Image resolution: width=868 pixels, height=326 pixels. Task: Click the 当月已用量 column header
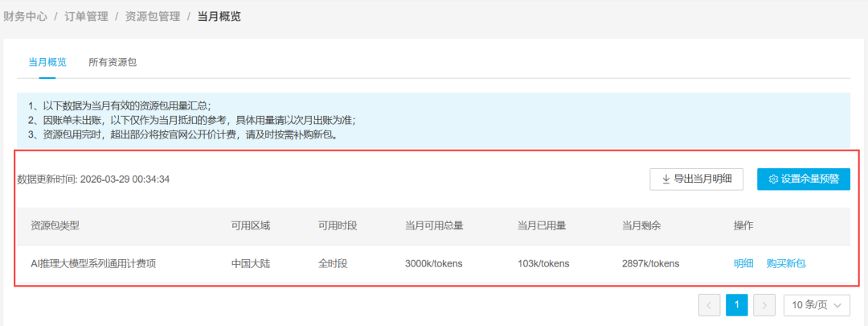542,225
